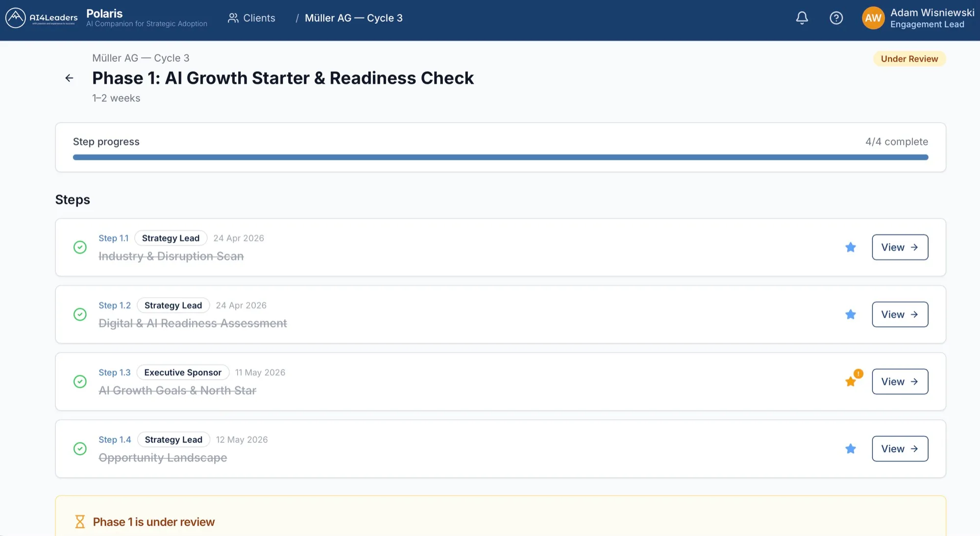Click the Clients people icon
The height and width of the screenshot is (536, 980).
click(x=233, y=18)
